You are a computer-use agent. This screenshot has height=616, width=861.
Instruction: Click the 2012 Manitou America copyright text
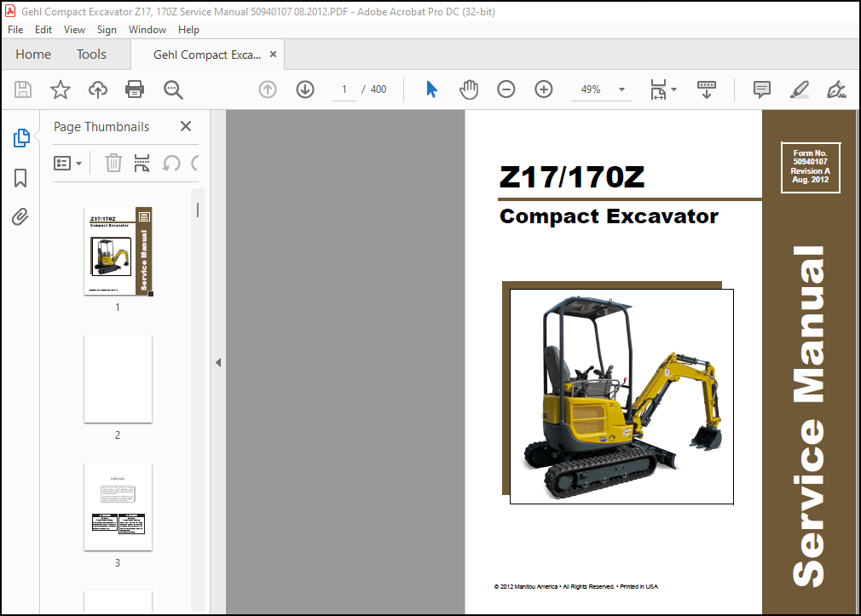(x=575, y=586)
